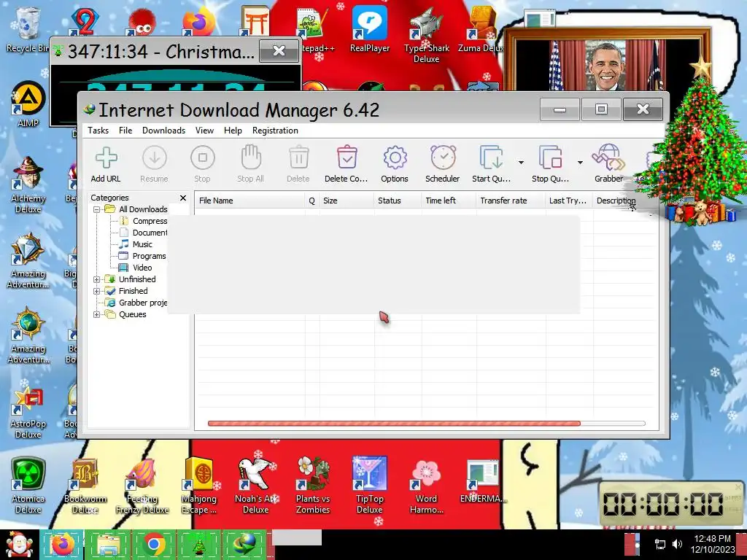Expand the Finished tree node
Viewport: 747px width, 560px height.
tap(97, 291)
